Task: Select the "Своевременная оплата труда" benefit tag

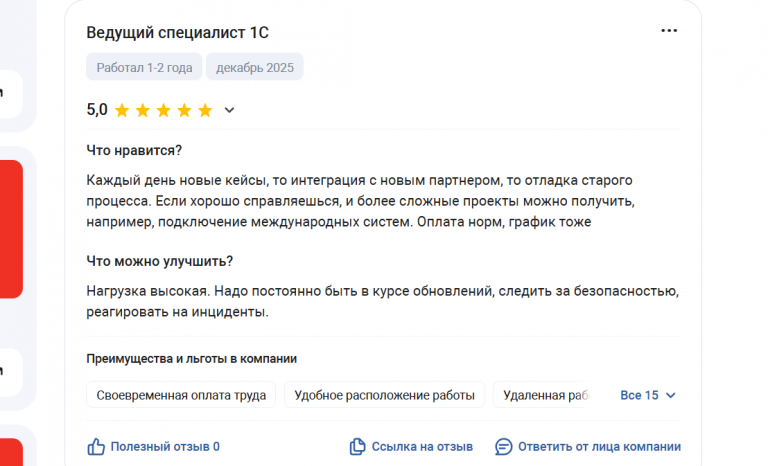Action: click(181, 395)
